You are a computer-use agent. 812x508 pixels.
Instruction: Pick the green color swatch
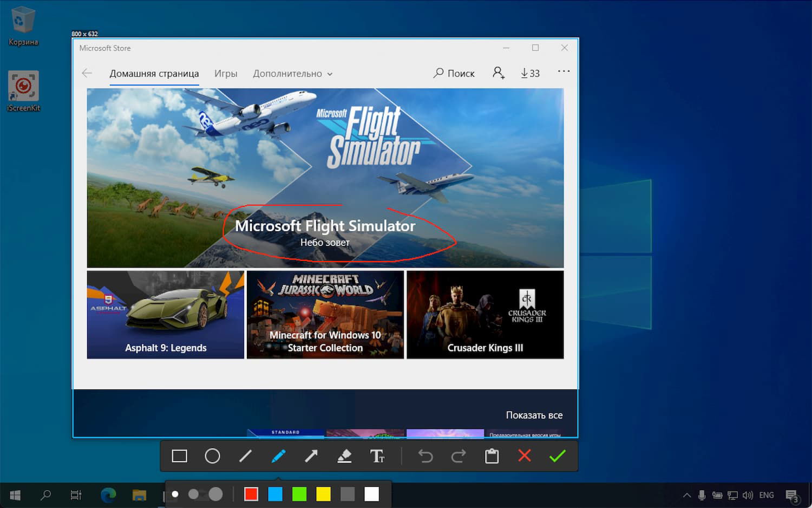[299, 494]
